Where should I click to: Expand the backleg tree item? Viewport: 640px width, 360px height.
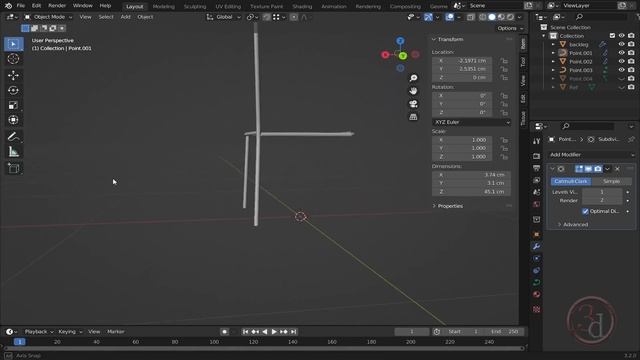click(x=553, y=44)
